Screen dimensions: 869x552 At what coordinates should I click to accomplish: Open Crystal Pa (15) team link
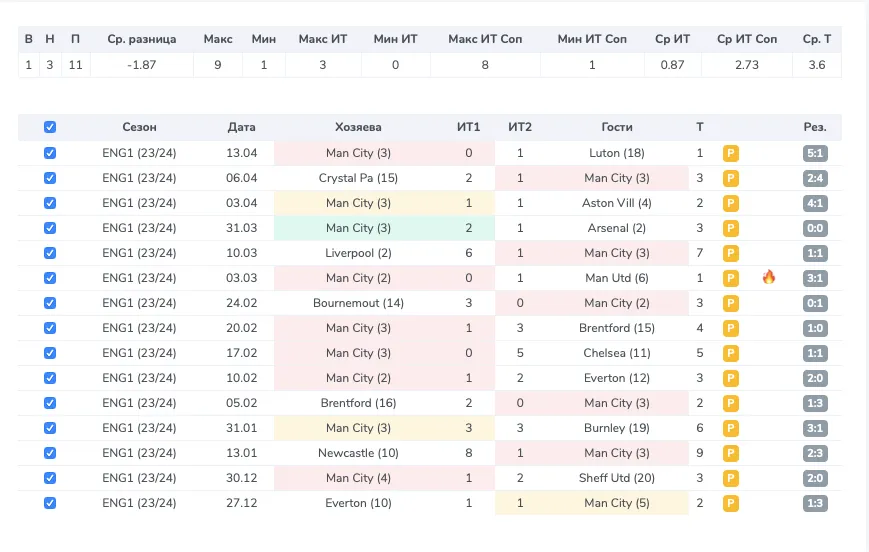pos(358,178)
